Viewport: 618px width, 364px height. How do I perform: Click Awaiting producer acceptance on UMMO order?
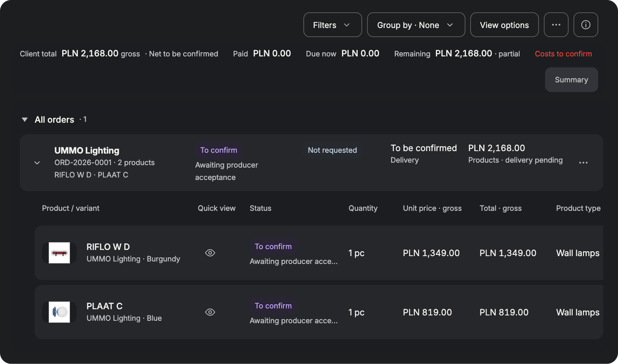point(227,171)
